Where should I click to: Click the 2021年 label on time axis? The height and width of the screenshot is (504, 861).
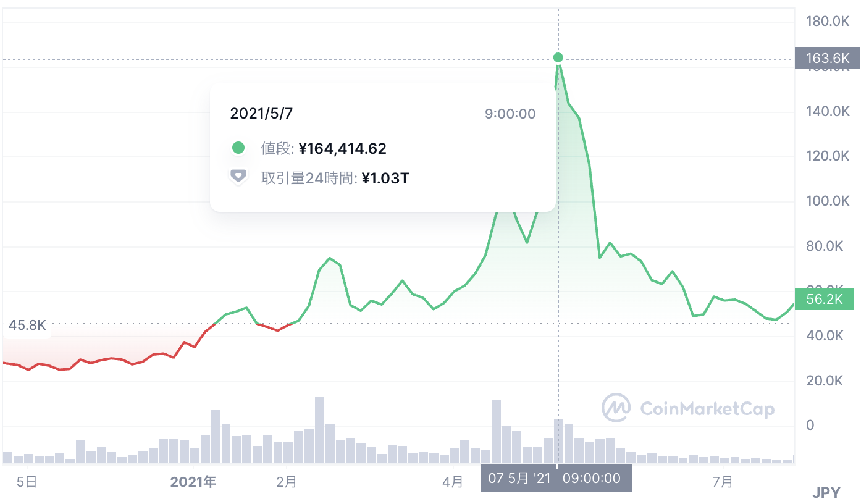[193, 482]
